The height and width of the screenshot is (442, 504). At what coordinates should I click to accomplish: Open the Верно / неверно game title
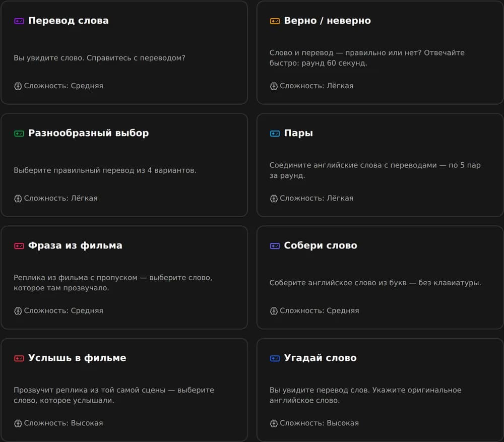pos(328,21)
